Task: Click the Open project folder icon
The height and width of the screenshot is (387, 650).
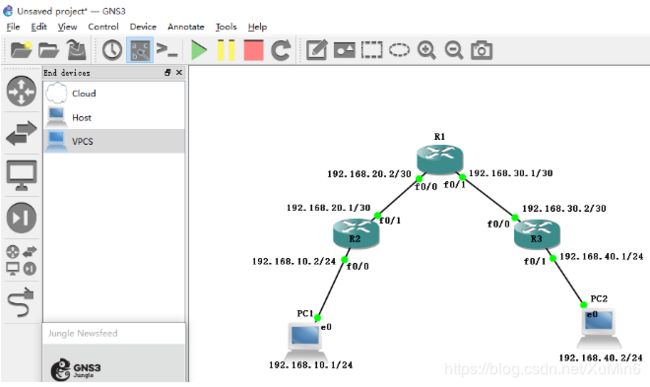Action: coord(49,50)
